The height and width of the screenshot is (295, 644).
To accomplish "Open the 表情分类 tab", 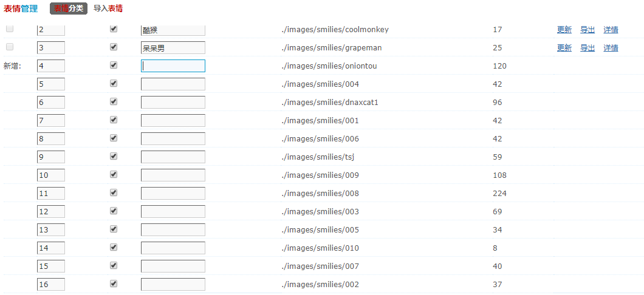I will (x=69, y=8).
